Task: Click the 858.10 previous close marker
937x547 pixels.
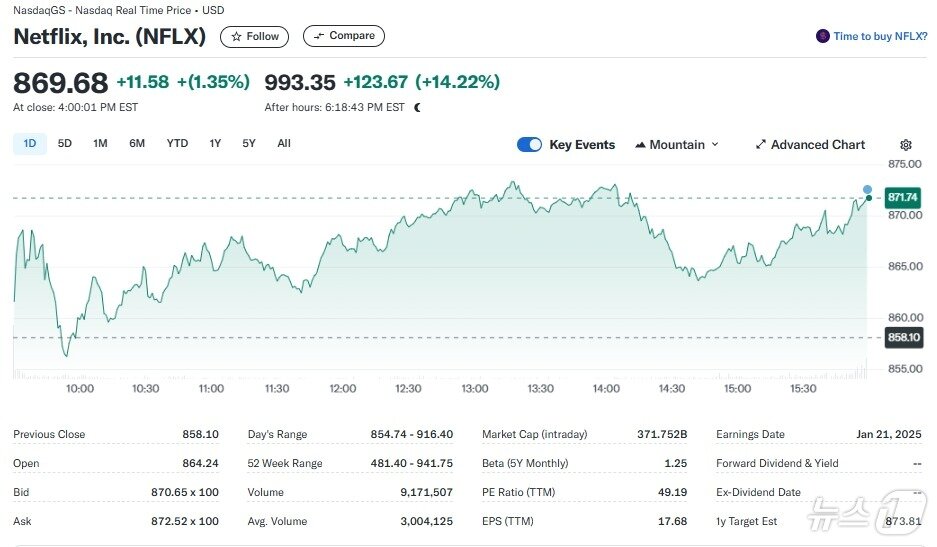Action: coord(903,338)
